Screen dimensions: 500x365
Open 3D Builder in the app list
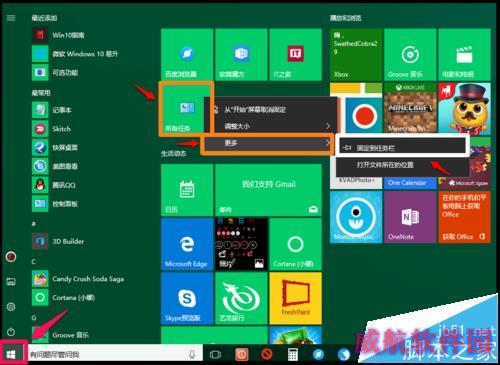58,241
